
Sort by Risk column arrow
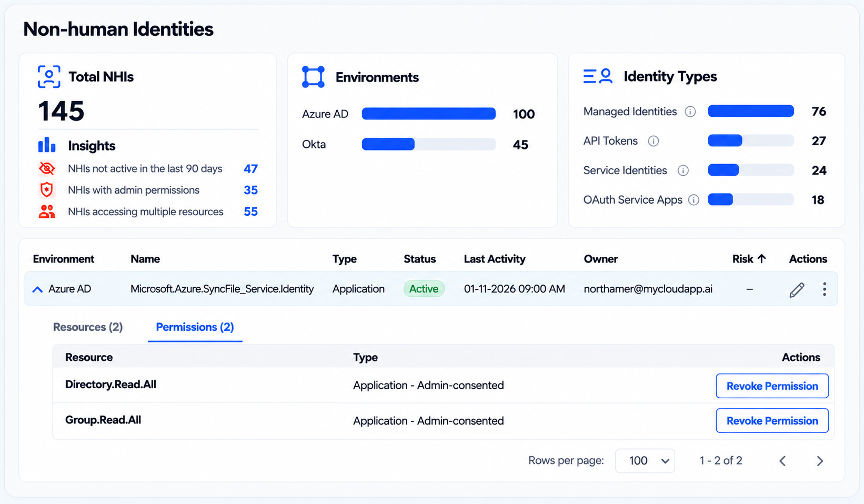click(761, 258)
